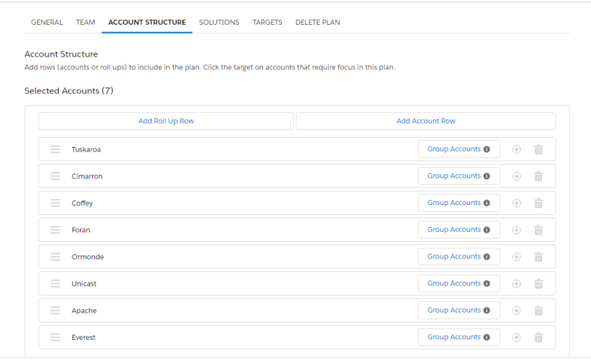Open the Targets tab
This screenshot has width=591, height=364.
[267, 22]
